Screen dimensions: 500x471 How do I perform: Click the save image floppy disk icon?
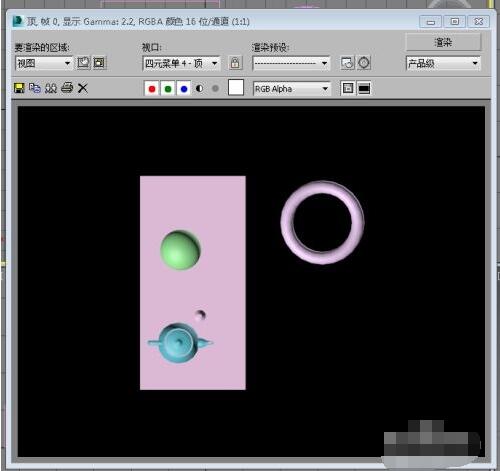(19, 88)
